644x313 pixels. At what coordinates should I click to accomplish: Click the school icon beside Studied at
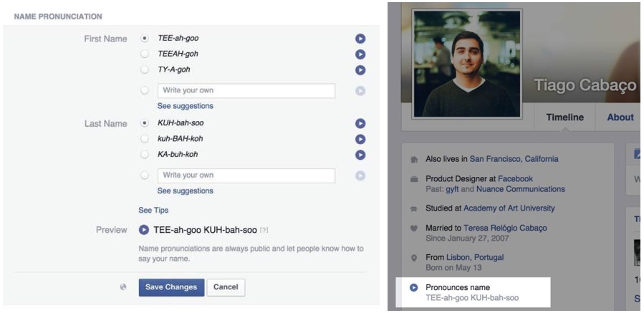pos(414,208)
